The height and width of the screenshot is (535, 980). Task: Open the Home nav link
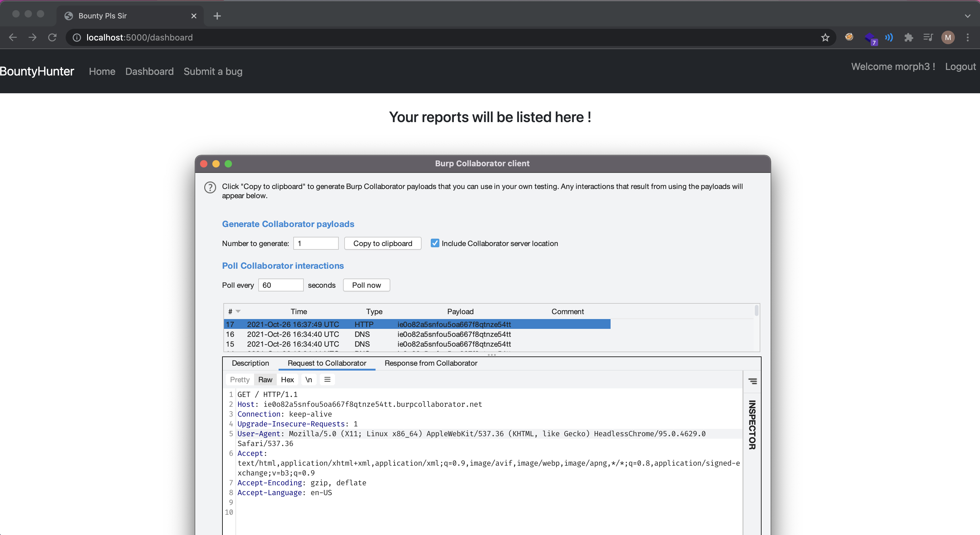[102, 71]
